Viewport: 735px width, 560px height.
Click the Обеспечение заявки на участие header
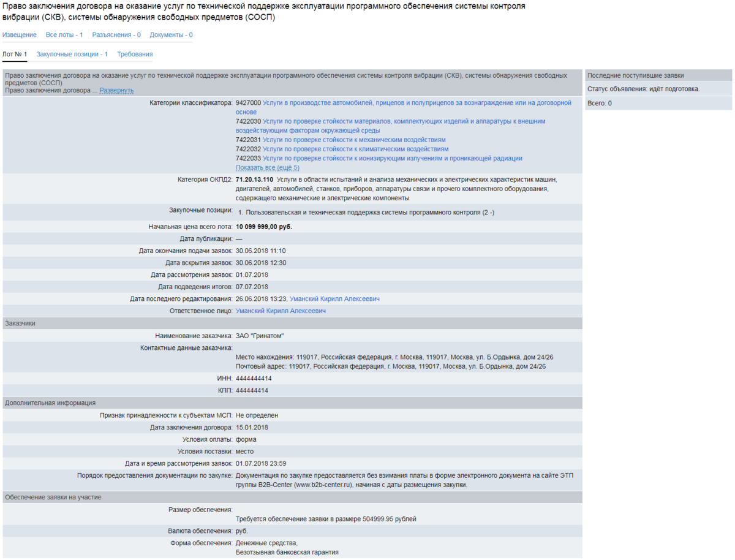(53, 498)
